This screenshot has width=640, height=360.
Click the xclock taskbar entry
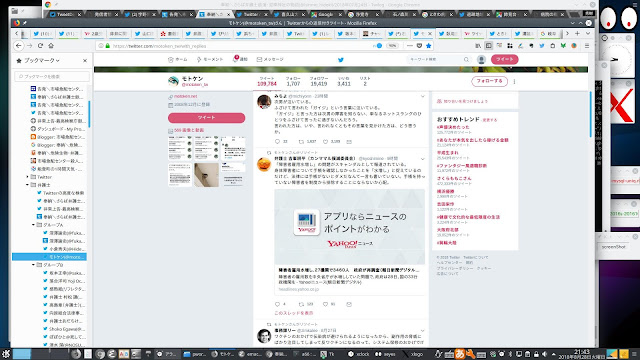point(359,354)
